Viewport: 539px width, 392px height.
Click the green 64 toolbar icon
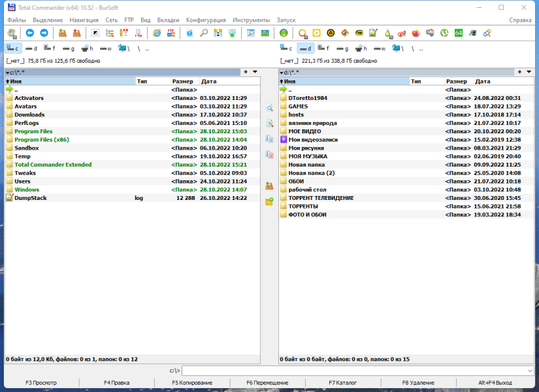tap(458, 33)
